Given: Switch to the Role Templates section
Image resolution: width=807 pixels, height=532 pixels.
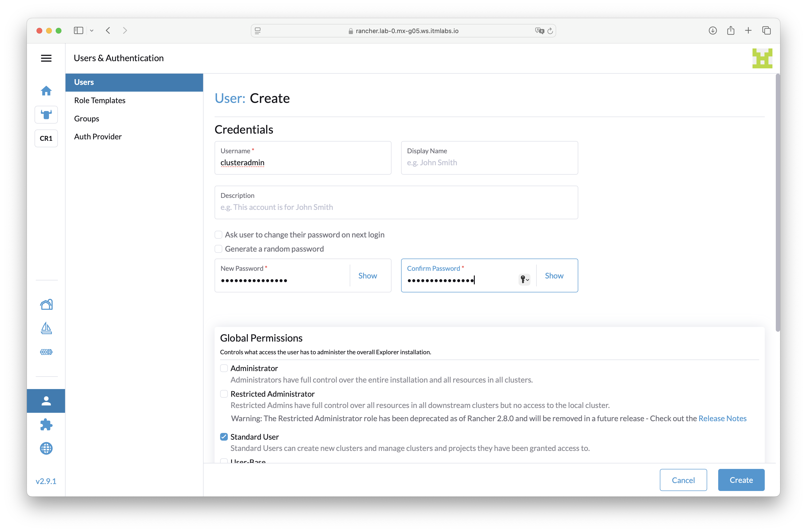Looking at the screenshot, I should [x=99, y=100].
